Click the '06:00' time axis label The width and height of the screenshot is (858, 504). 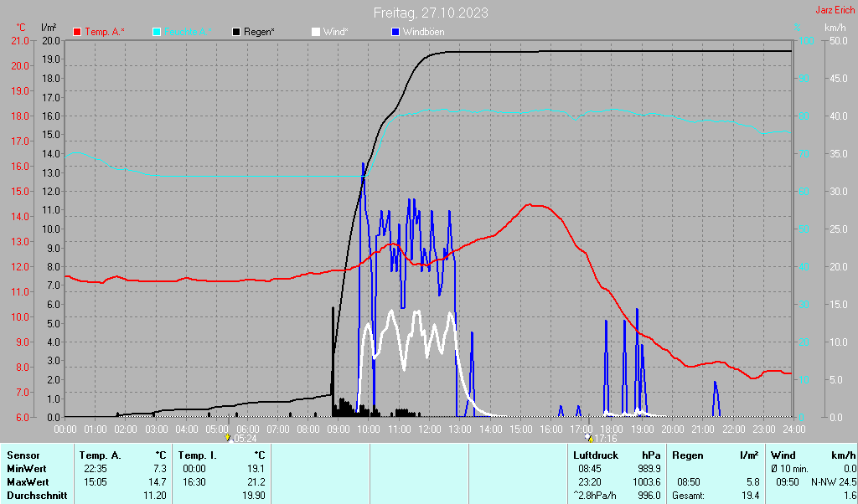click(247, 429)
